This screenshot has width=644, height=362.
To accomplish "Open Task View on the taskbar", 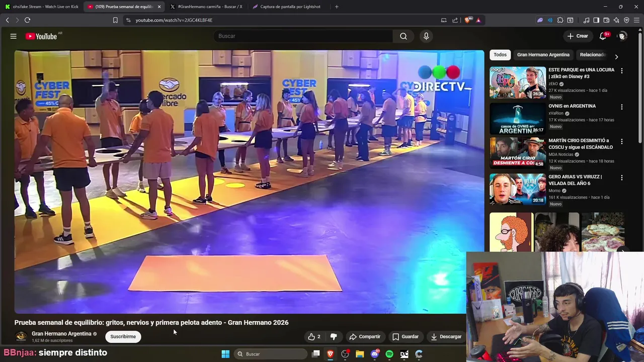I will tap(315, 354).
